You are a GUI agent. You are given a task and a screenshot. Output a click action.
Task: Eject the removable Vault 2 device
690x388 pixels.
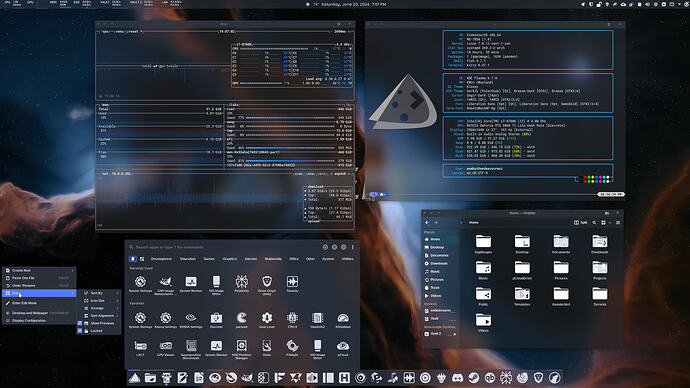pos(454,334)
